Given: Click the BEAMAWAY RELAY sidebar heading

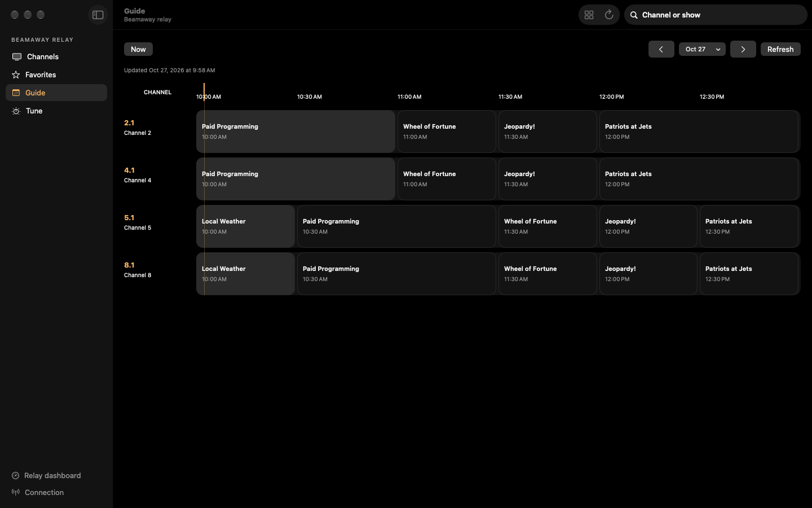Looking at the screenshot, I should click(42, 40).
